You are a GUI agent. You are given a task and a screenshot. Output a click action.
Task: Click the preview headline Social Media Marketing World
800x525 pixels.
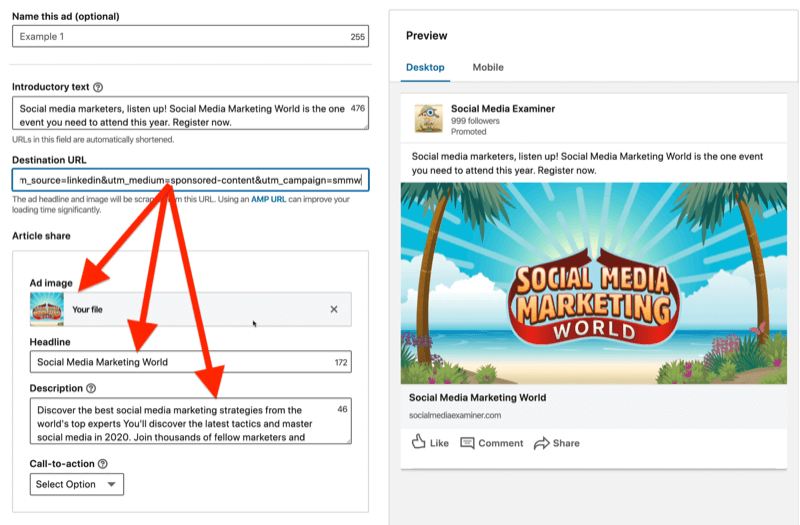click(478, 397)
